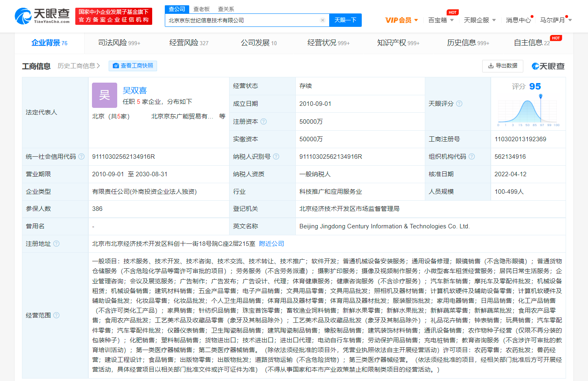Clear the search box with the x icon
The width and height of the screenshot is (588, 381).
coord(322,20)
